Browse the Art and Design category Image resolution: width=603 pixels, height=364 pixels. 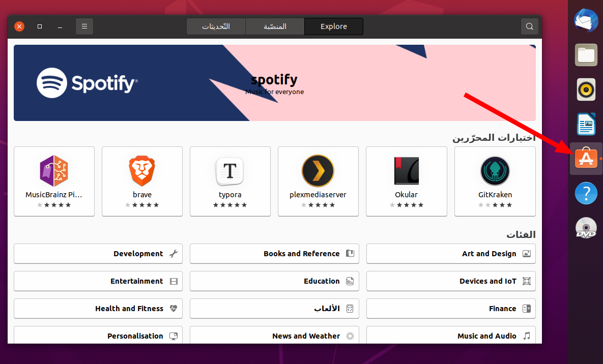pyautogui.click(x=451, y=254)
